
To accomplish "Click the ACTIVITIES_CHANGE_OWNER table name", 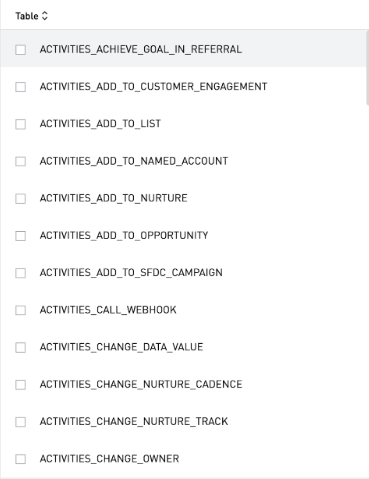I will click(109, 459).
